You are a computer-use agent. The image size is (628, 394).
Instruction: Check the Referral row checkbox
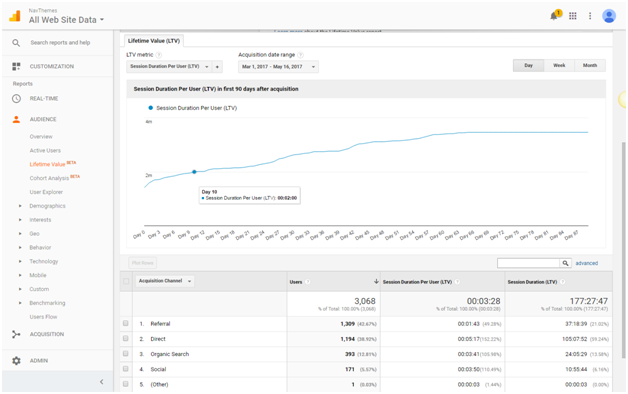(126, 323)
